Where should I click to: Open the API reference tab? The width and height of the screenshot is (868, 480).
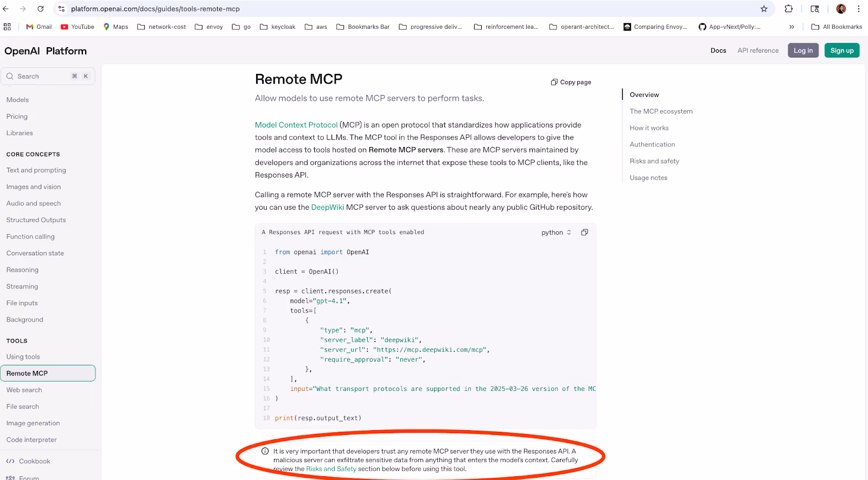tap(758, 50)
